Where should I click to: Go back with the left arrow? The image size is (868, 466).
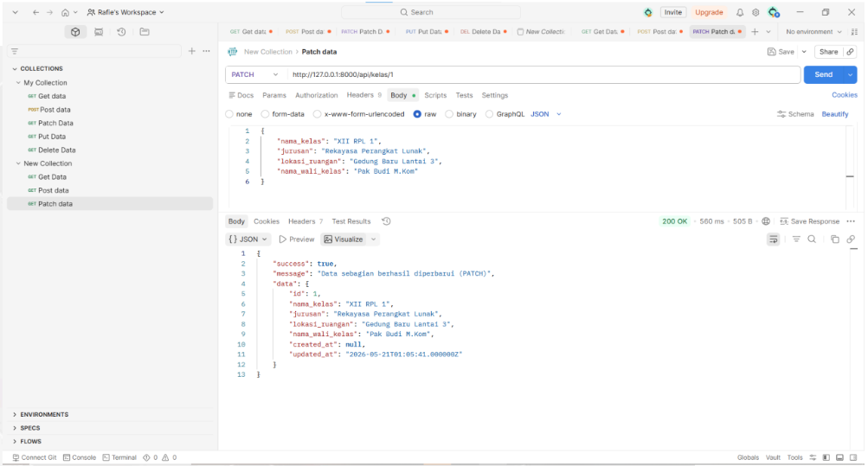(36, 12)
